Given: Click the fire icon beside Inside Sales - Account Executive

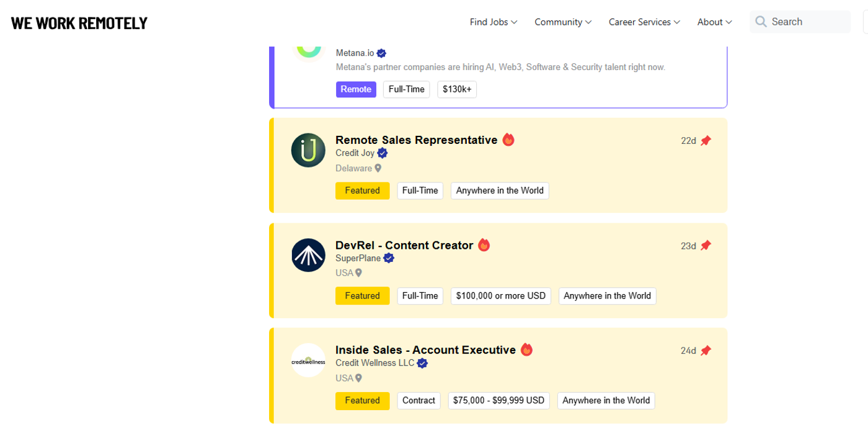Looking at the screenshot, I should point(527,349).
